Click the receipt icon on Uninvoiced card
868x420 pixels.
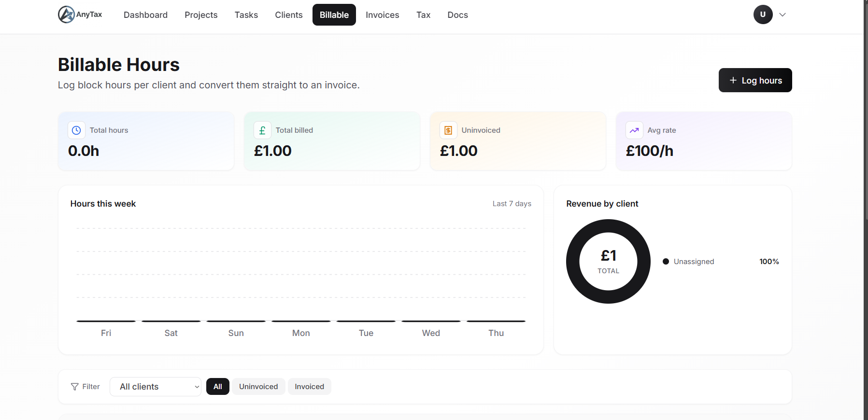pos(448,130)
